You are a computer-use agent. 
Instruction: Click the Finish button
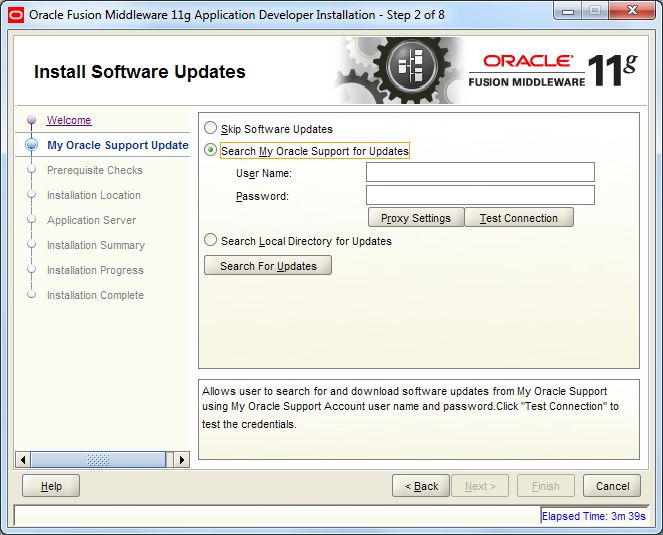545,486
